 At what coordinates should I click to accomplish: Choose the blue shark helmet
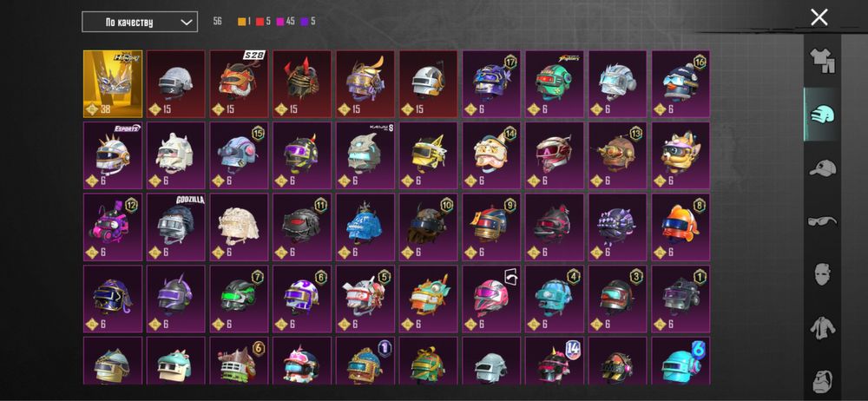coord(365,227)
